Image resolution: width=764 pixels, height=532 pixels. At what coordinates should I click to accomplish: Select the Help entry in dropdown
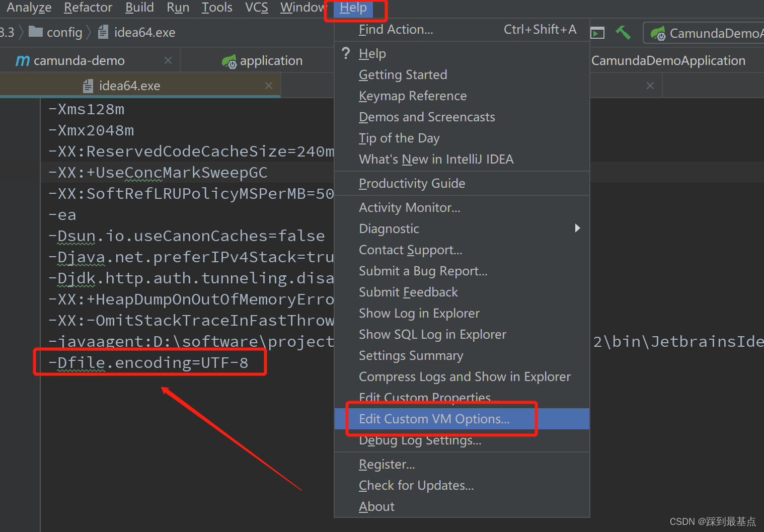point(462,53)
